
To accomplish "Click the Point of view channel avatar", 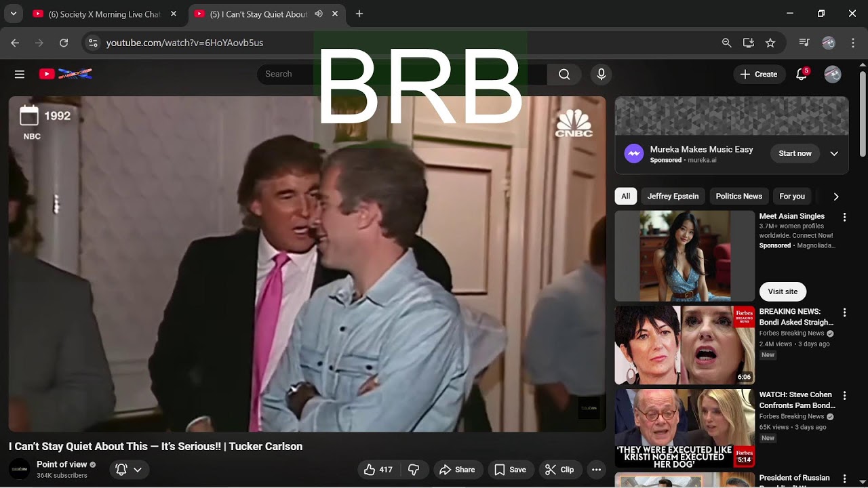I will coord(19,469).
